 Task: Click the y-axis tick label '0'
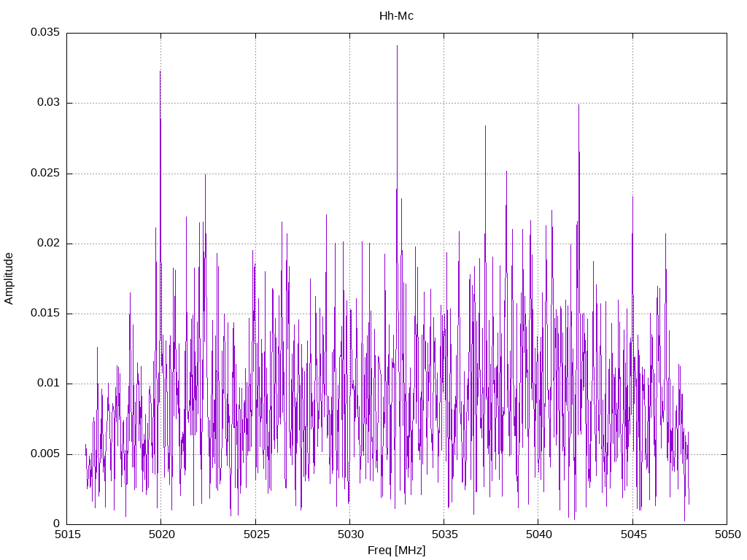57,524
